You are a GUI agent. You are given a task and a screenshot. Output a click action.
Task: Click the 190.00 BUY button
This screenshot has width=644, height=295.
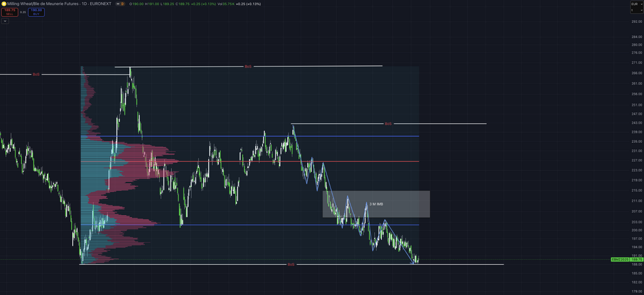[36, 12]
